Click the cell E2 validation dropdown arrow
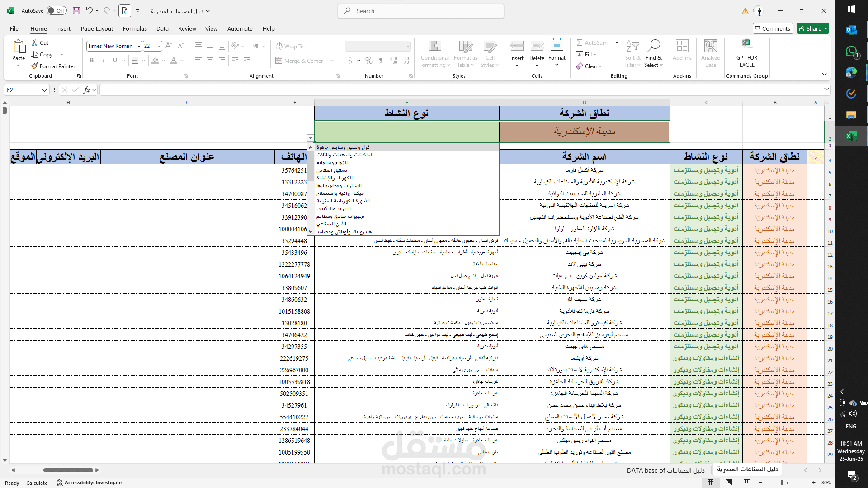 tap(310, 138)
